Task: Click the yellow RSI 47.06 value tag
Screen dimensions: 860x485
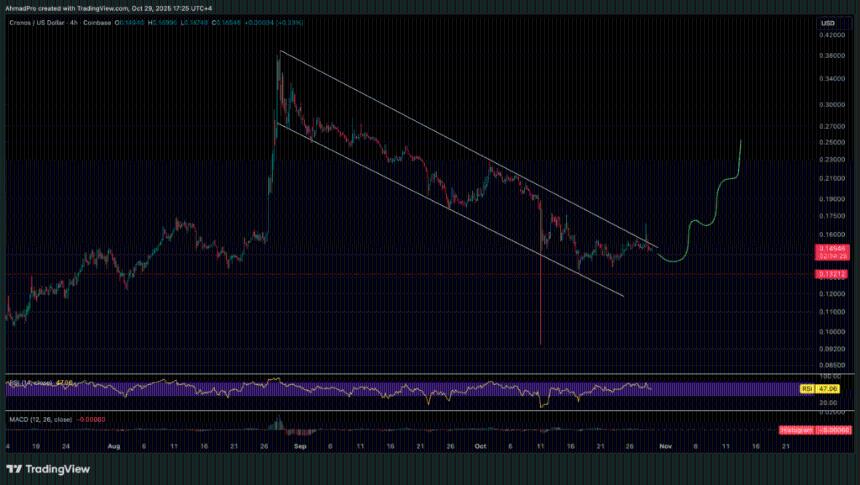Action: click(826, 387)
